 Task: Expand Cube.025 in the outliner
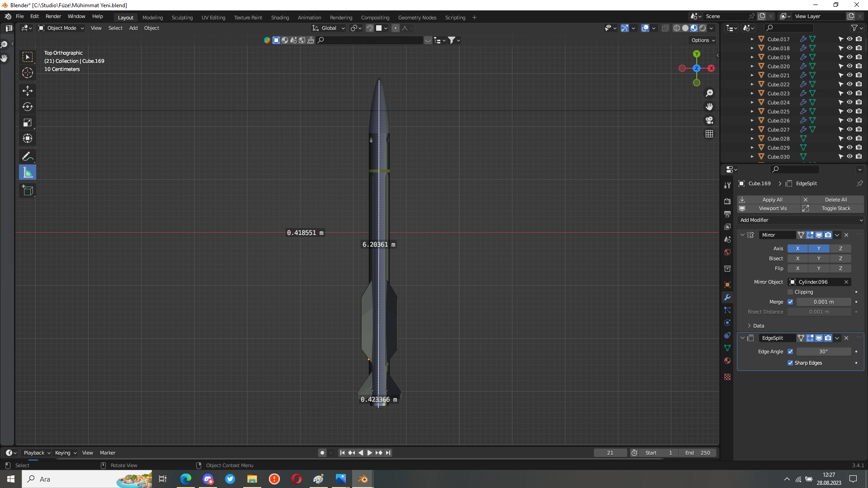point(752,111)
